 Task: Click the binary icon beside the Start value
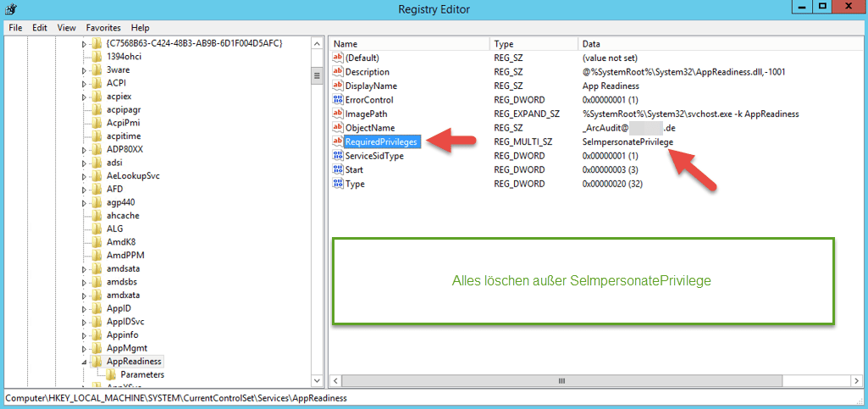[x=338, y=169]
